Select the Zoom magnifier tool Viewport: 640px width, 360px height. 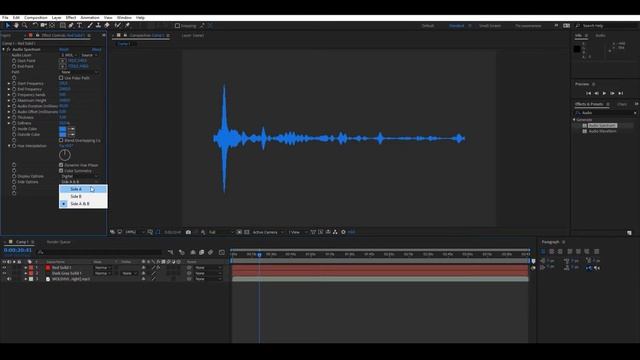pos(24,25)
